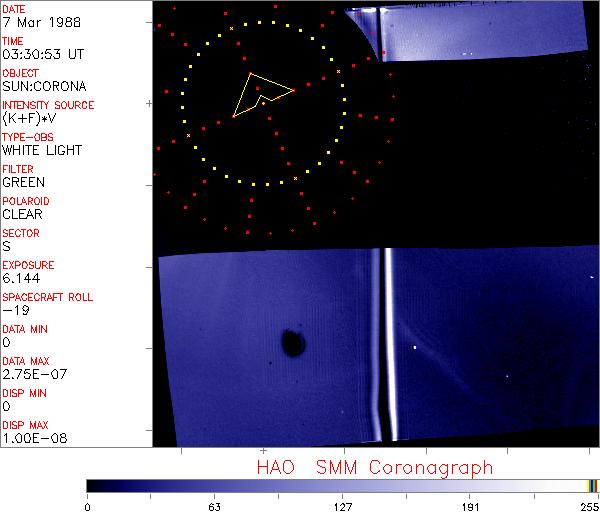600x512 pixels.
Task: Click the WHITE LIGHT observation type
Action: point(42,150)
